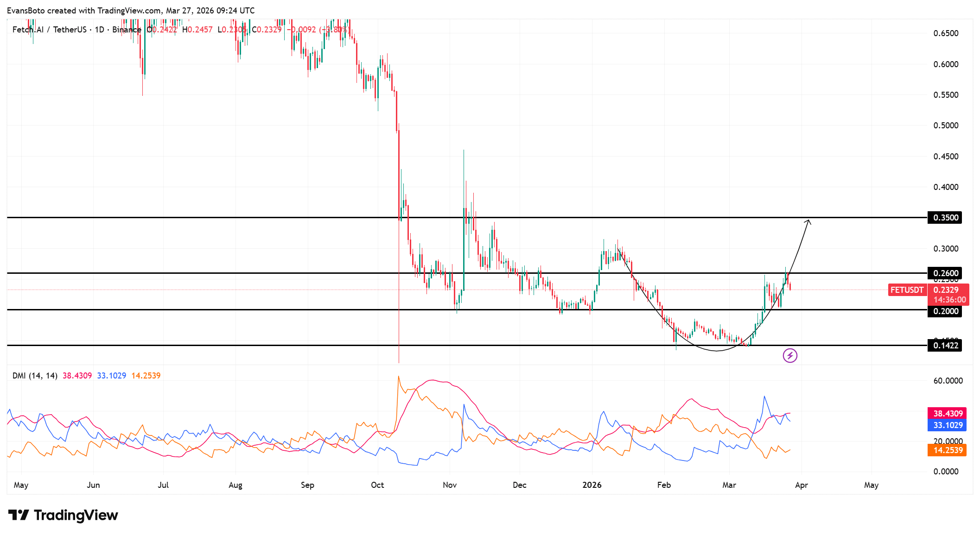Click the 14:36:00 candle countdown timer
The image size is (980, 536).
point(949,300)
